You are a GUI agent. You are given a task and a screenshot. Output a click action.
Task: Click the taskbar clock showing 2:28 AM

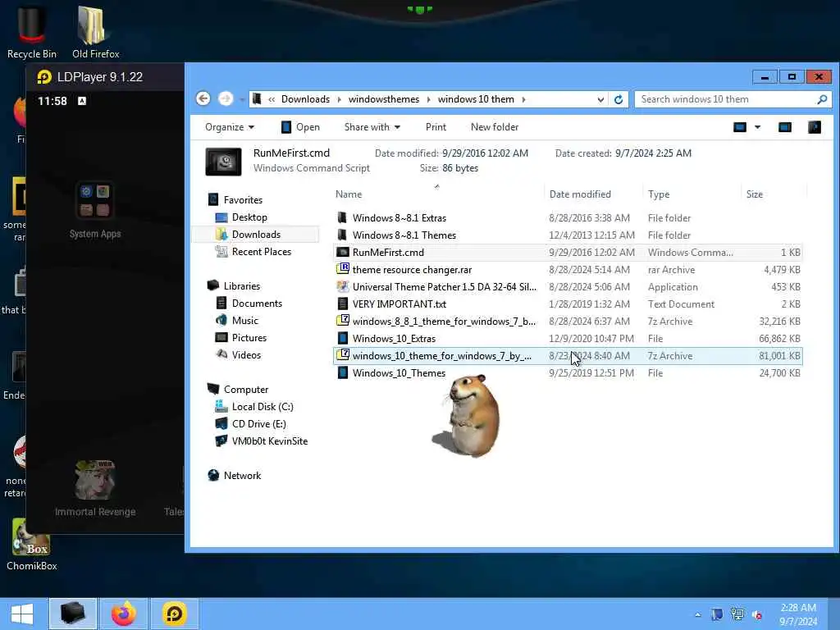coord(798,614)
